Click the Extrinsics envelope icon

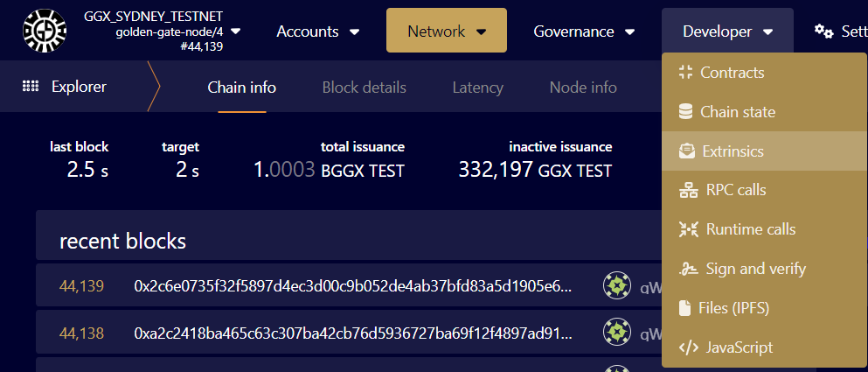coord(687,151)
